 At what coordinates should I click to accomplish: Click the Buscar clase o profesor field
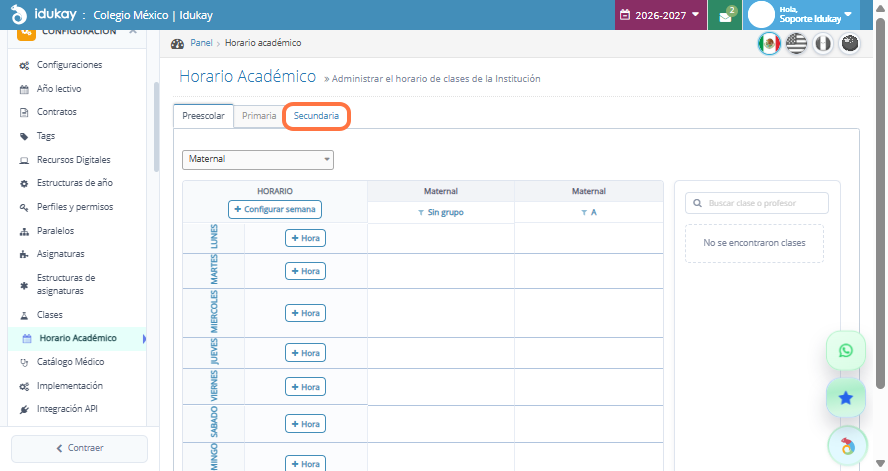click(x=757, y=203)
